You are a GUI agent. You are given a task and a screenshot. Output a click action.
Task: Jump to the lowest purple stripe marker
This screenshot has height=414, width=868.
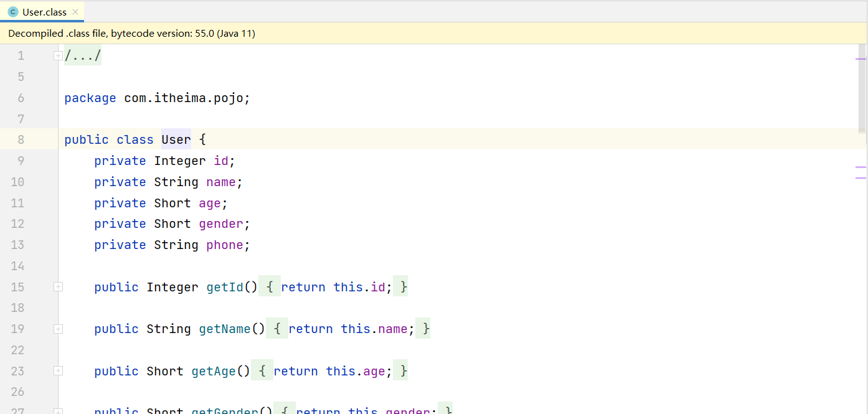861,178
